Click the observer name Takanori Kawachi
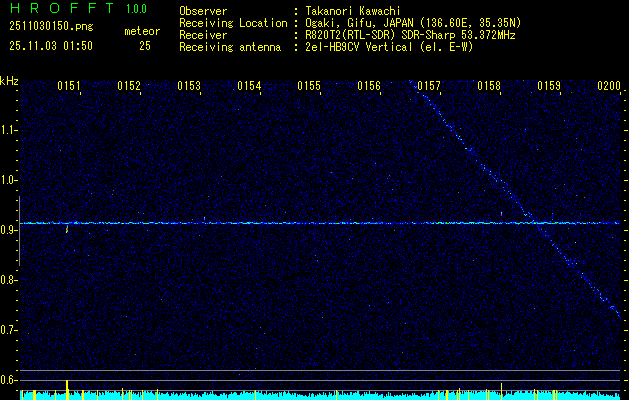The image size is (629, 400). 353,11
